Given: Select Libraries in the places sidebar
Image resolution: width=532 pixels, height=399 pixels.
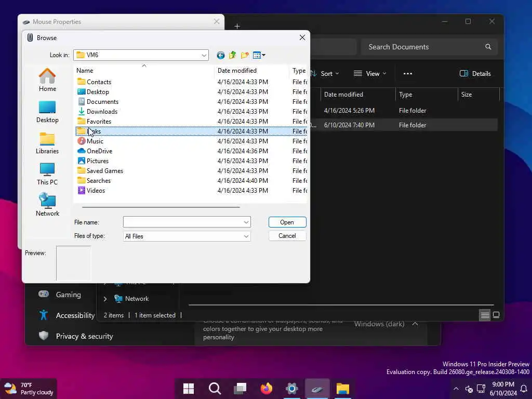Looking at the screenshot, I should 47,143.
